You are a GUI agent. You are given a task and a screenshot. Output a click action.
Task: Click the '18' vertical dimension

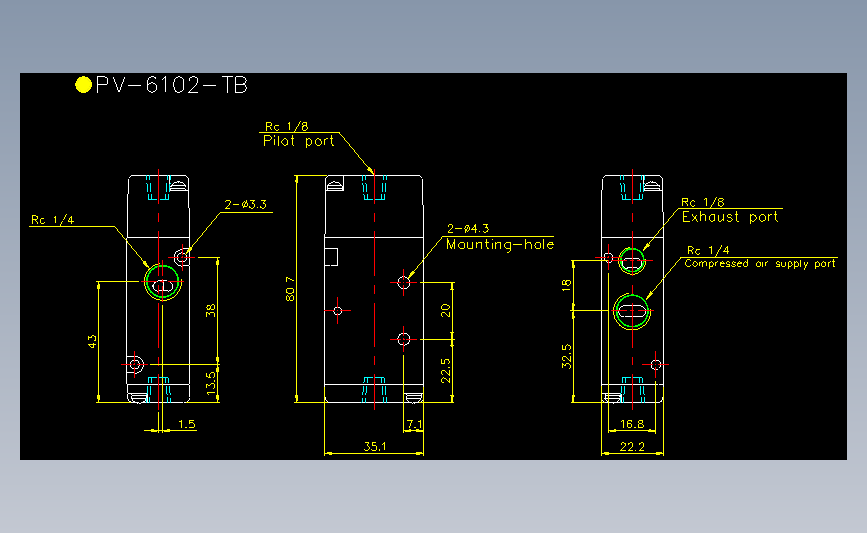(x=566, y=285)
